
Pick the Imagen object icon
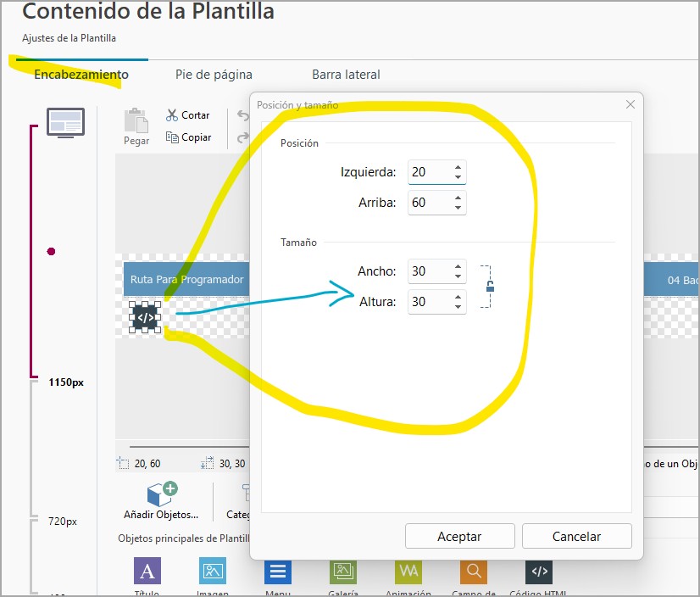pyautogui.click(x=212, y=571)
